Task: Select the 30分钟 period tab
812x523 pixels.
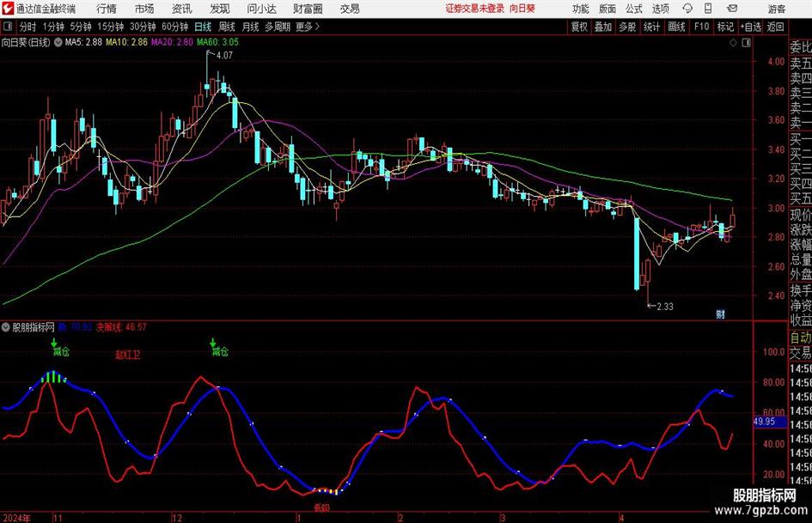Action: (143, 27)
